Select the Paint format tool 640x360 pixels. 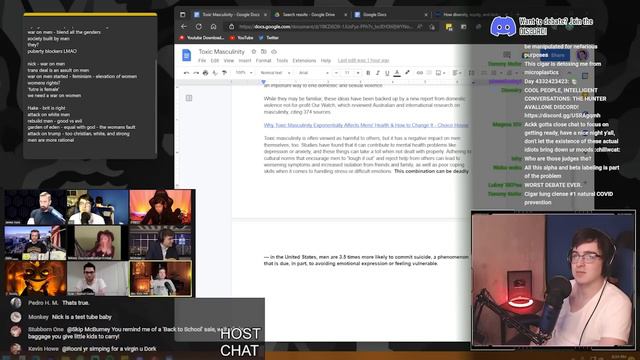224,73
